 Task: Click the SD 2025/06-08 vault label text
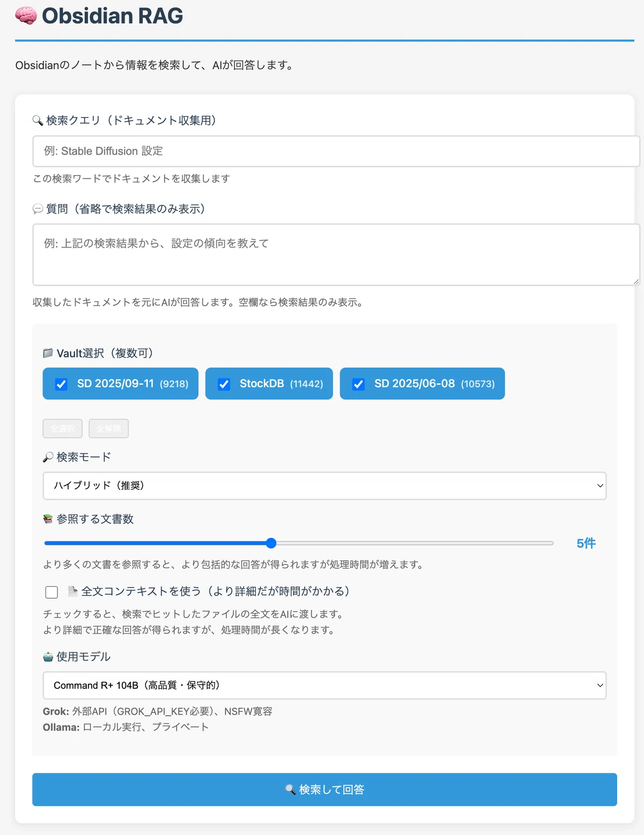click(x=415, y=383)
